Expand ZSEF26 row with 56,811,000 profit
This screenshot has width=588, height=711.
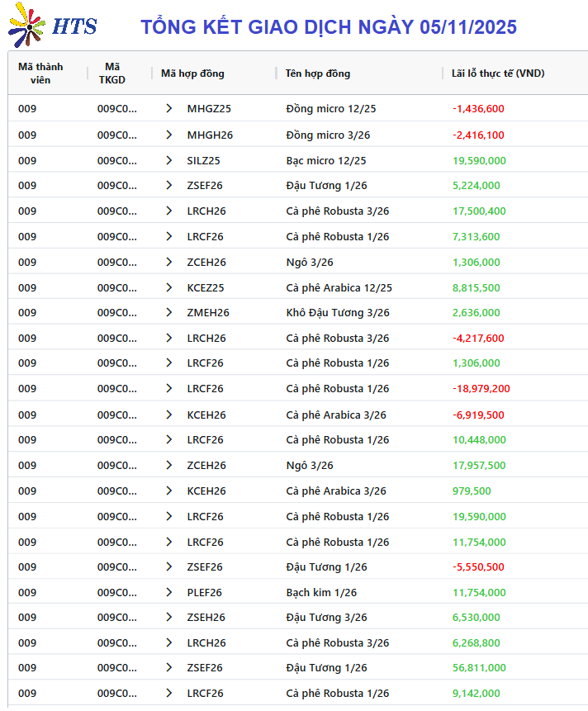click(x=169, y=667)
